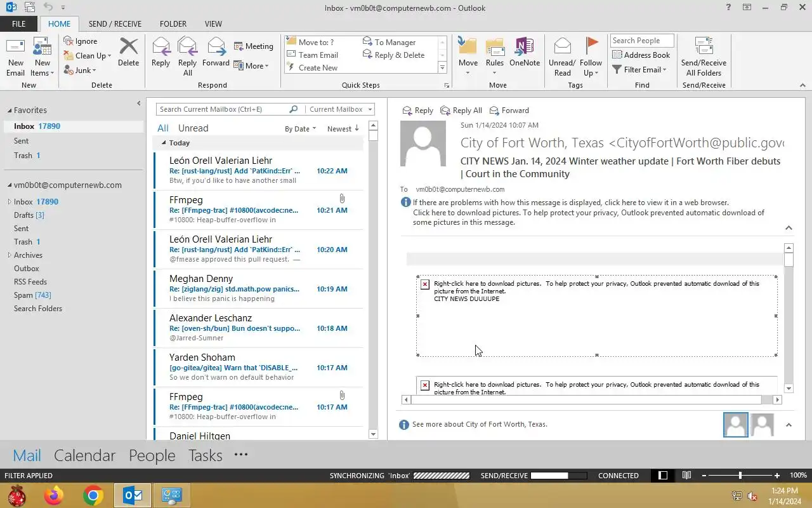Collapse the Favorites section
The image size is (812, 508).
(9, 110)
